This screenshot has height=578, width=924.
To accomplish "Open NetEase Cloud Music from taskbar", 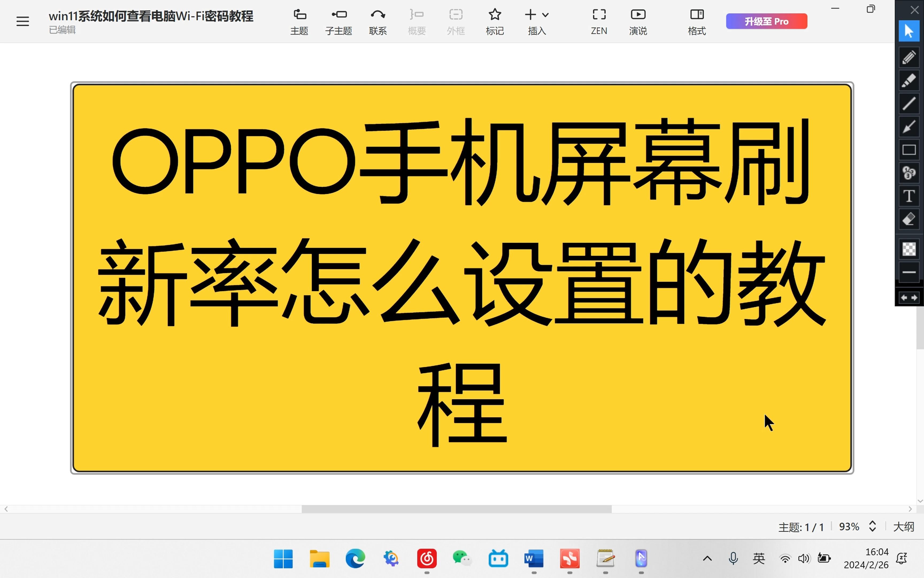I will coord(427,559).
